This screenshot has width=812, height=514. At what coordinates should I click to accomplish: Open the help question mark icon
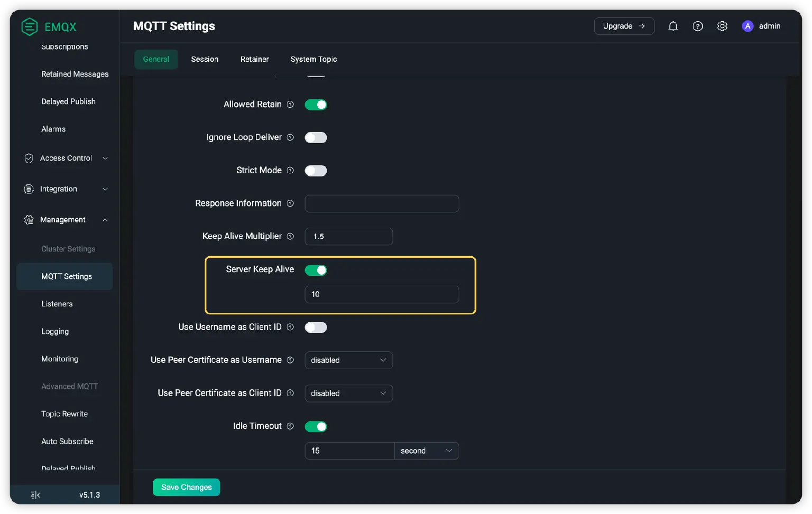click(698, 25)
